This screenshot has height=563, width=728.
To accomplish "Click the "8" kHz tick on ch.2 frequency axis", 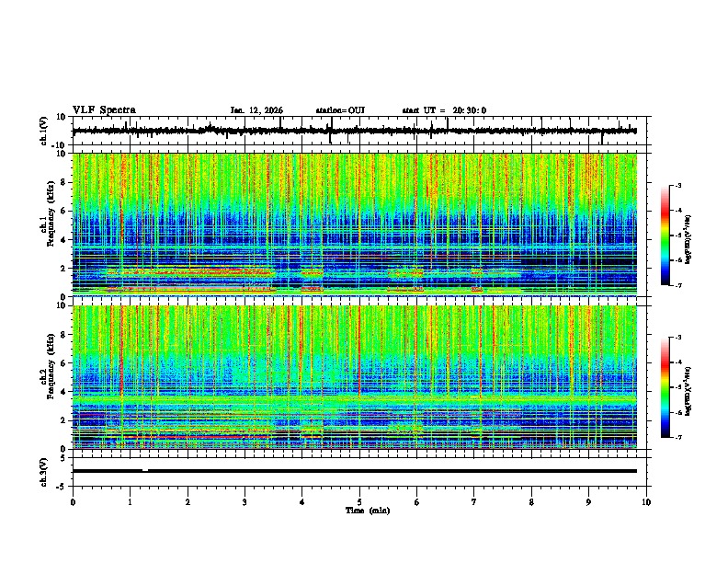I will coord(63,335).
